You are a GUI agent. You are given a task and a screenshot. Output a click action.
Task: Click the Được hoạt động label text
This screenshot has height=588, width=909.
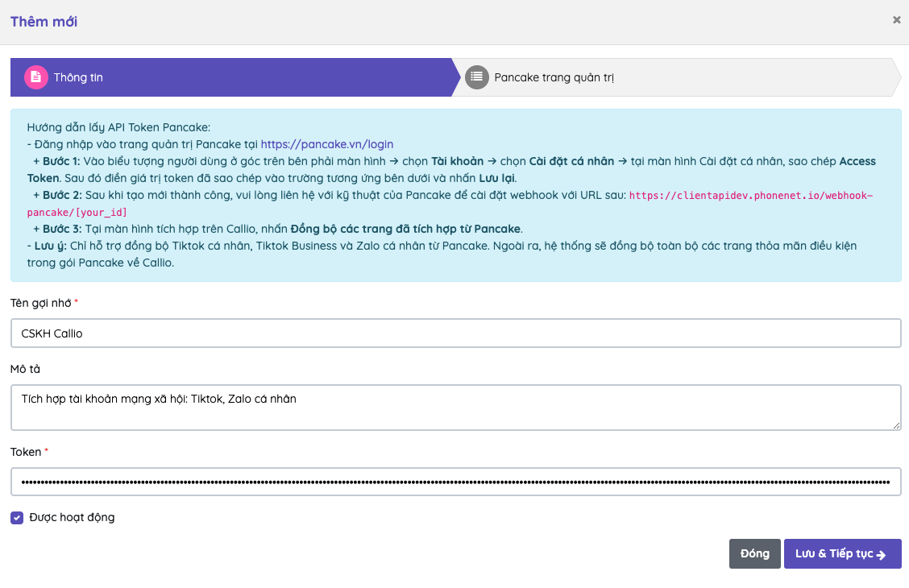click(x=72, y=517)
